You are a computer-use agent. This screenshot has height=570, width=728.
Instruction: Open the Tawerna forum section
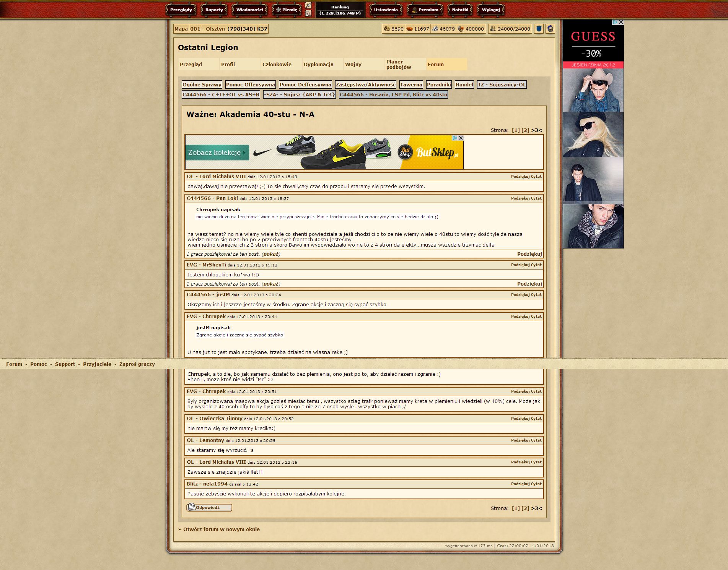click(411, 85)
